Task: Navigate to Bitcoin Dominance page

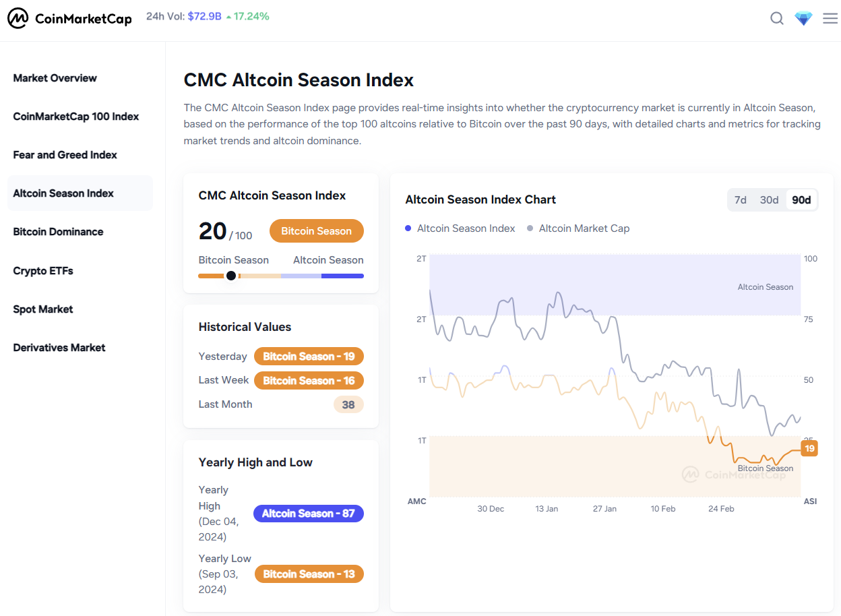Action: pyautogui.click(x=59, y=232)
